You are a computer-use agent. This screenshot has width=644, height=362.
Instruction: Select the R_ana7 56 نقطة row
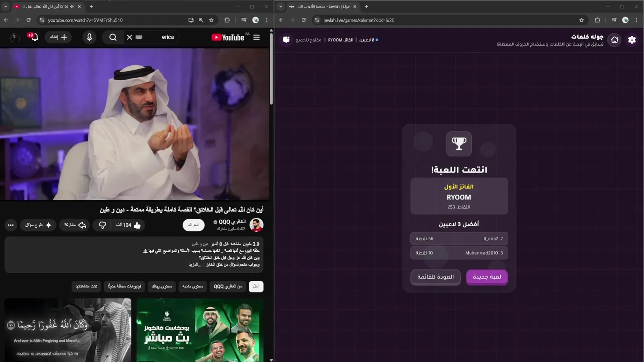459,239
